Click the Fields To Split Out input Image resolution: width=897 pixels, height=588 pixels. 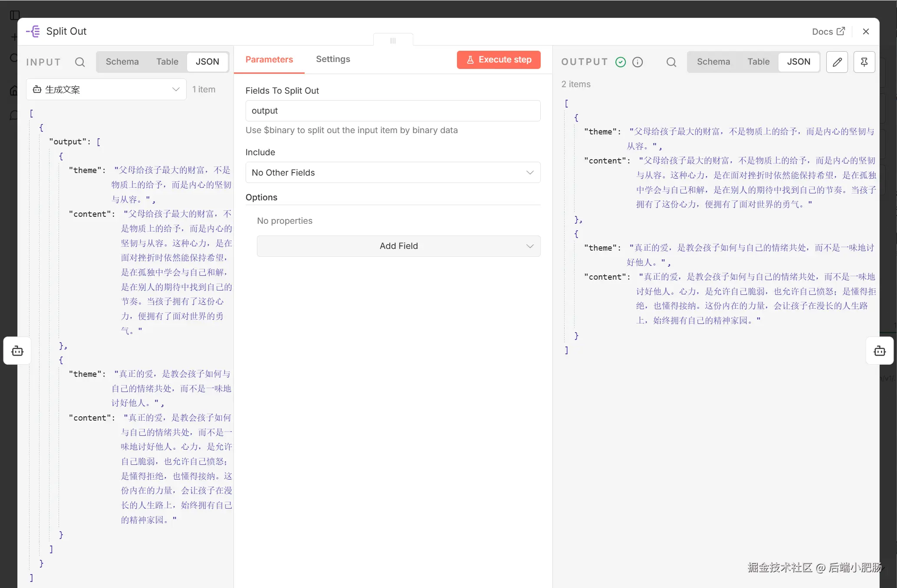(393, 111)
